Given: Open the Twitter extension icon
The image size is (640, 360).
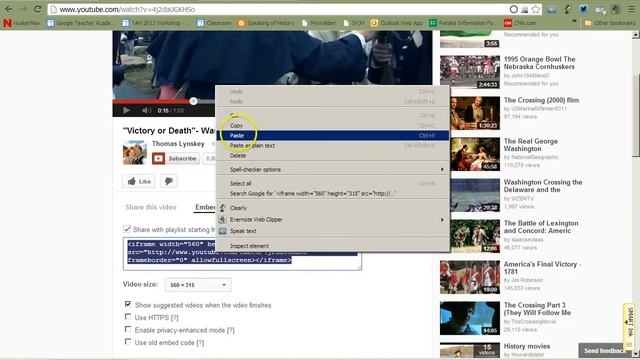Looking at the screenshot, I should pyautogui.click(x=584, y=9).
